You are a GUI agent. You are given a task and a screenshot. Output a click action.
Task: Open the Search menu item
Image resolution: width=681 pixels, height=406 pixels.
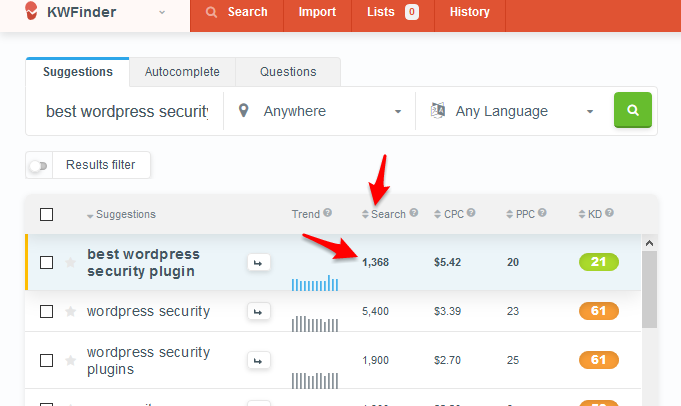[237, 12]
